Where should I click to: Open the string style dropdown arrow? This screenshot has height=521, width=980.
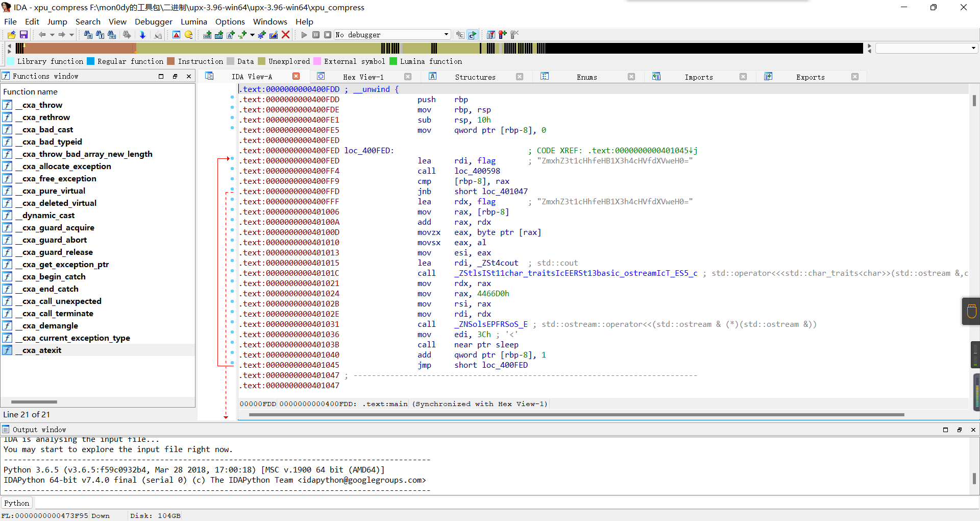pyautogui.click(x=252, y=35)
